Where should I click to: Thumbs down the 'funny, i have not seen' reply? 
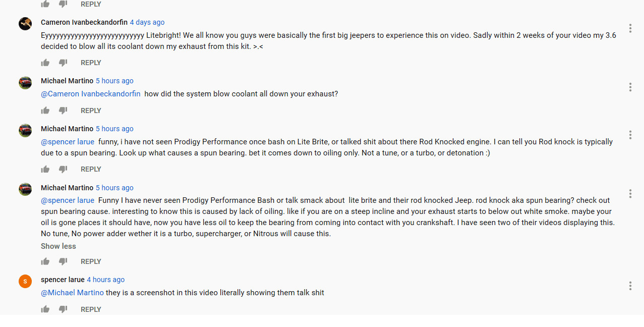coord(63,169)
